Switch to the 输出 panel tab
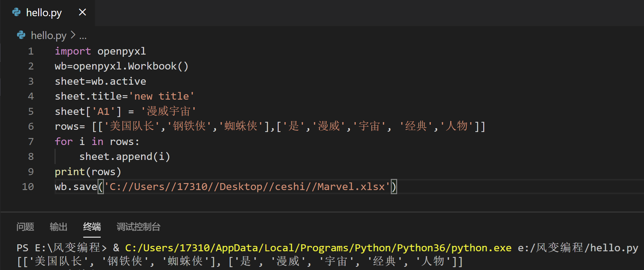 click(58, 227)
